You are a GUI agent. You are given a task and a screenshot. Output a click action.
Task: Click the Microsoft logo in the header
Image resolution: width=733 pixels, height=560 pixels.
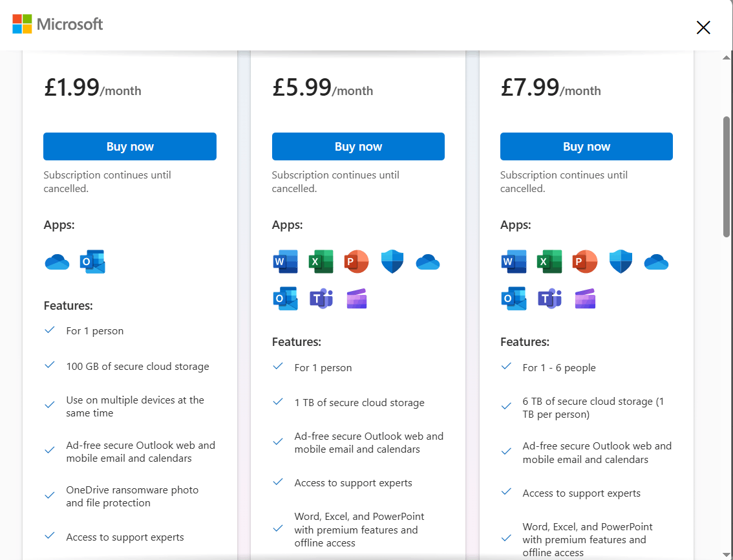[58, 25]
